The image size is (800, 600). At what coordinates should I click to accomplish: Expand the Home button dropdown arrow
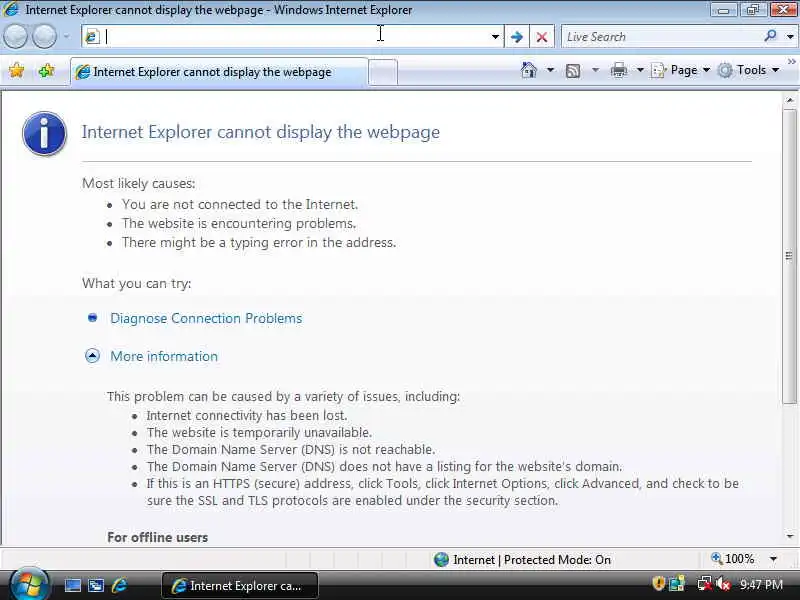point(550,70)
